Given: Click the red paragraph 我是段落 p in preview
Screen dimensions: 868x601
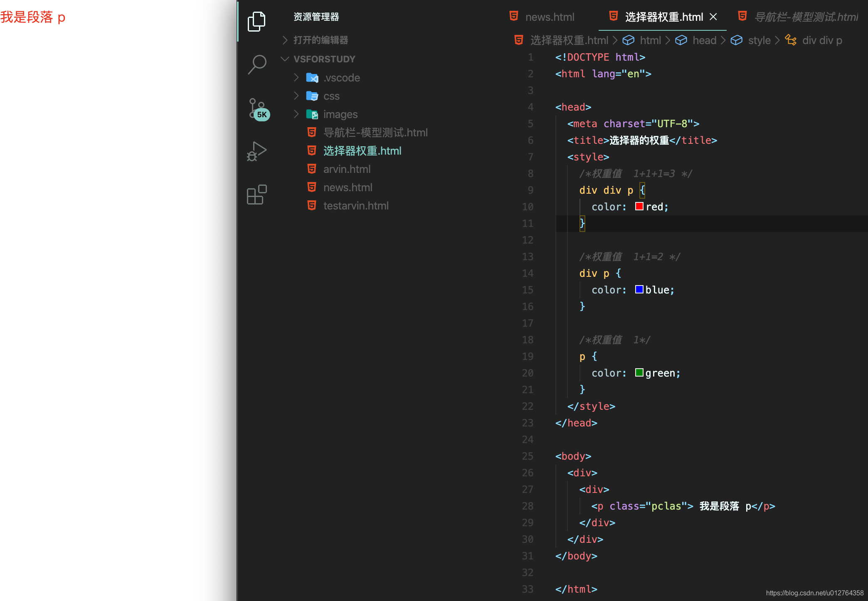Looking at the screenshot, I should [33, 17].
